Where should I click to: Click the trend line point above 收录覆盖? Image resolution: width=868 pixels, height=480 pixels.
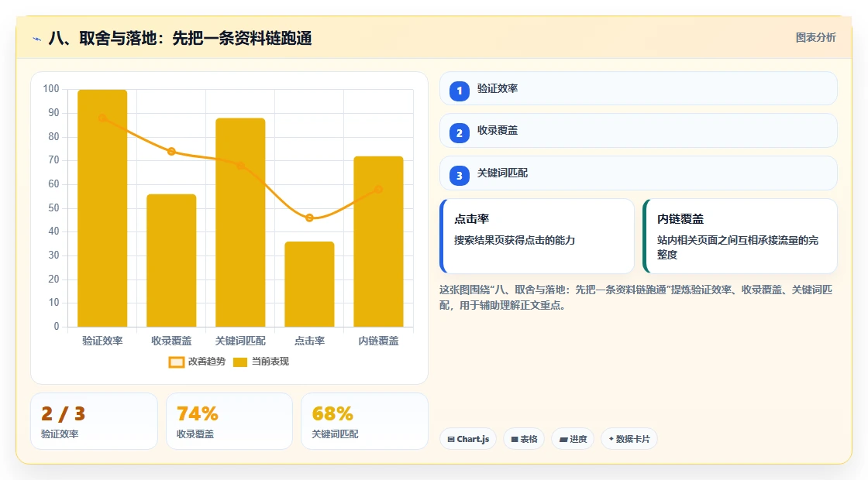(x=171, y=152)
